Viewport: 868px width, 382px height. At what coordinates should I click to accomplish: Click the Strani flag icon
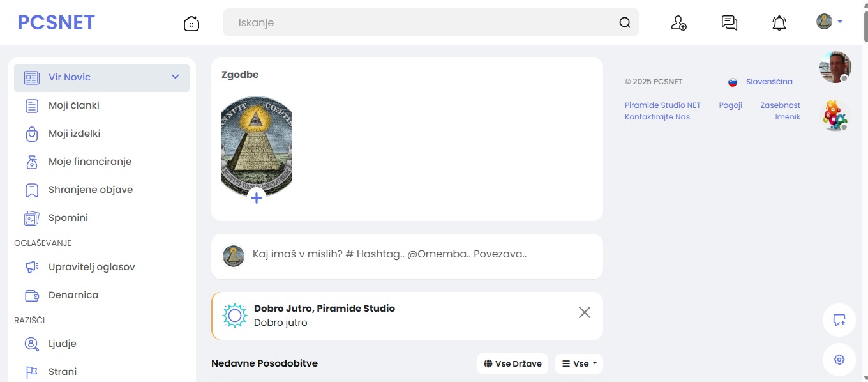pyautogui.click(x=32, y=372)
